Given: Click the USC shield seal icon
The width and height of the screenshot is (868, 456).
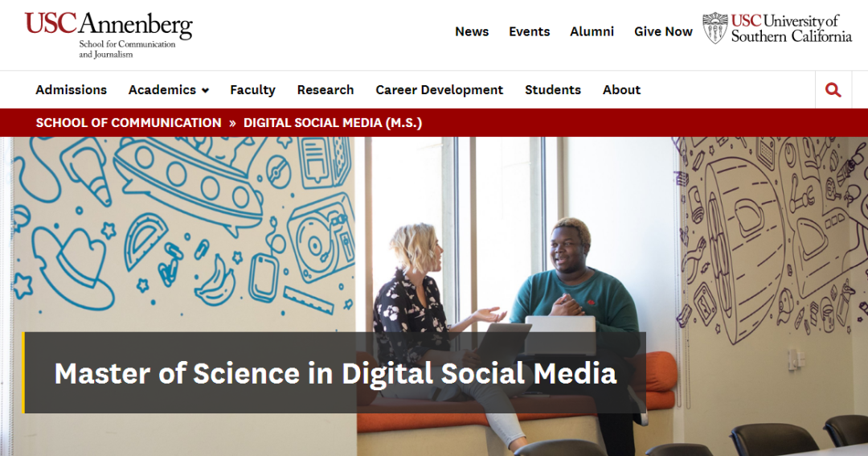Looking at the screenshot, I should [x=714, y=28].
